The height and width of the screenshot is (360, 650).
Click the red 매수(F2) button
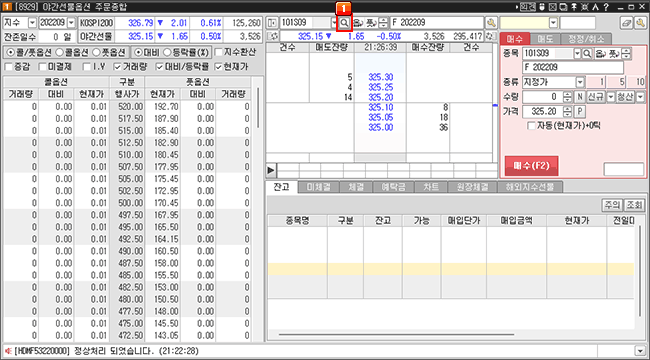[531, 165]
